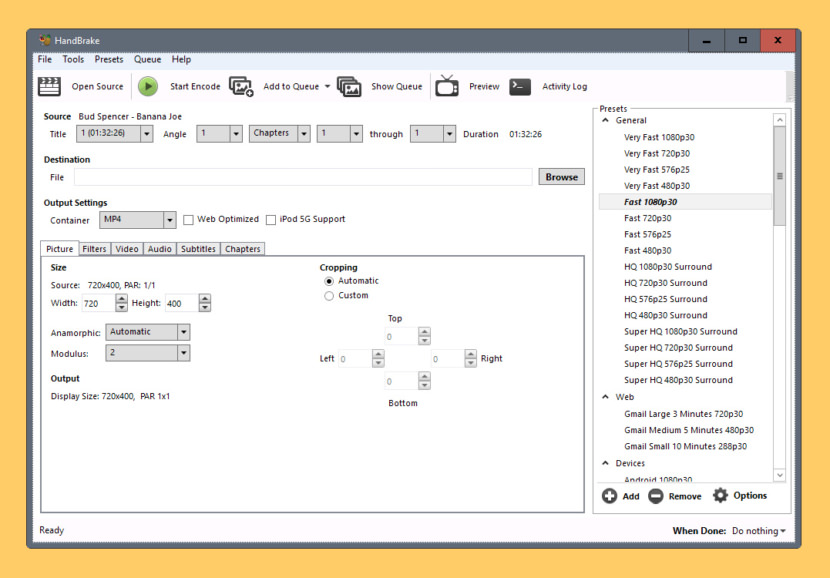Switch to the Audio tab
This screenshot has height=578, width=830.
(160, 249)
